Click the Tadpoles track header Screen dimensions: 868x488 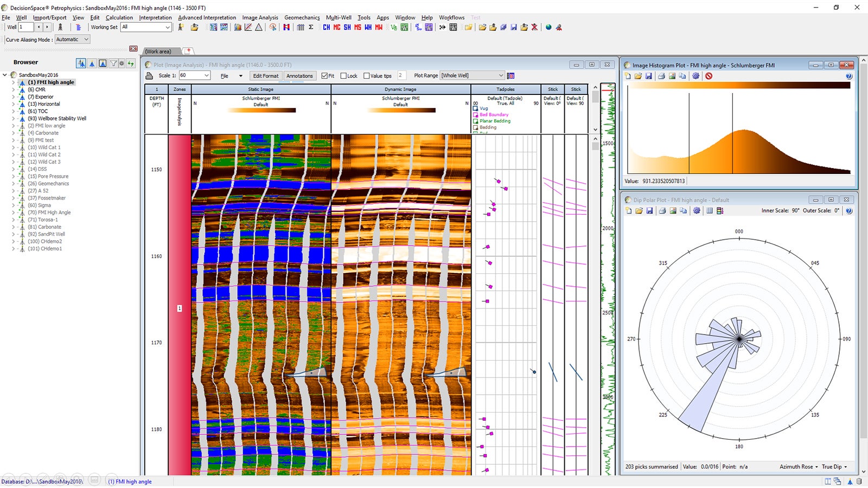[x=506, y=89]
